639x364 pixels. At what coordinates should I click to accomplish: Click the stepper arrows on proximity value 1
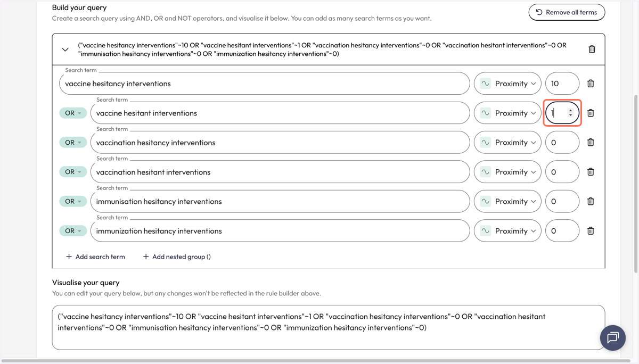tap(570, 113)
